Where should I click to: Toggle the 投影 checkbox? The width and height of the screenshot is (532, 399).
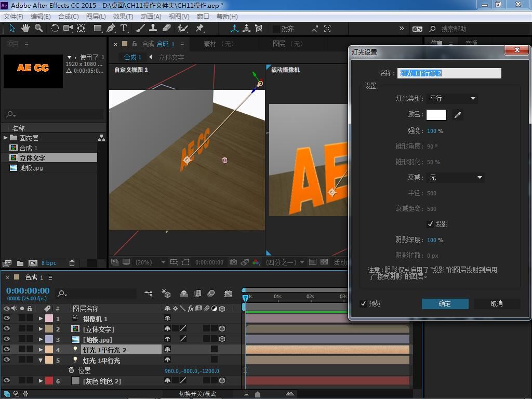tap(430, 224)
